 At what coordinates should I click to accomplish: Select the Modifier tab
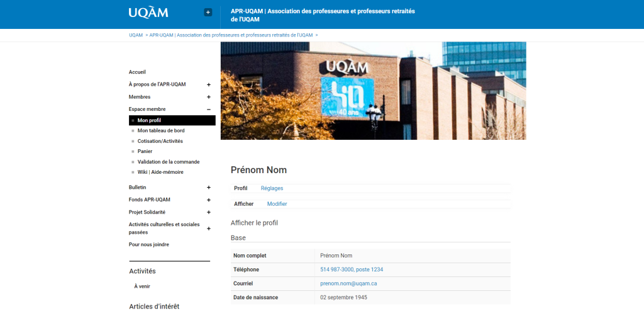tap(277, 204)
